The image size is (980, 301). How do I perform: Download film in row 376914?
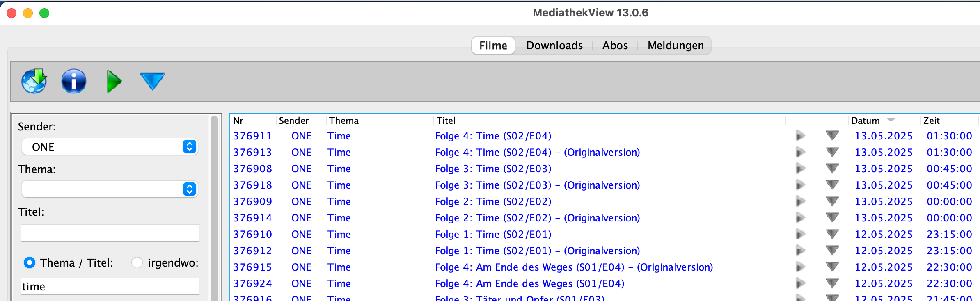(832, 218)
